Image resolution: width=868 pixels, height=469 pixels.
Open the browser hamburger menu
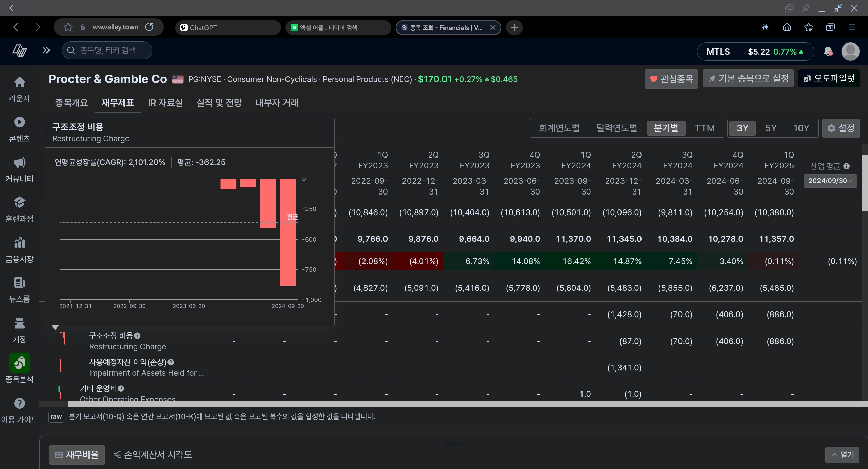(852, 27)
